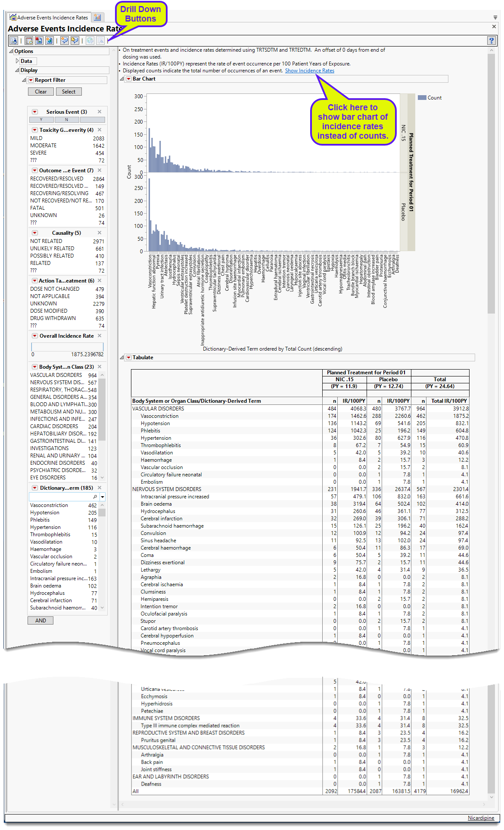This screenshot has width=504, height=830.
Task: Click VASCULAR DISORDERS row in Tabulate table
Action: click(x=300, y=409)
